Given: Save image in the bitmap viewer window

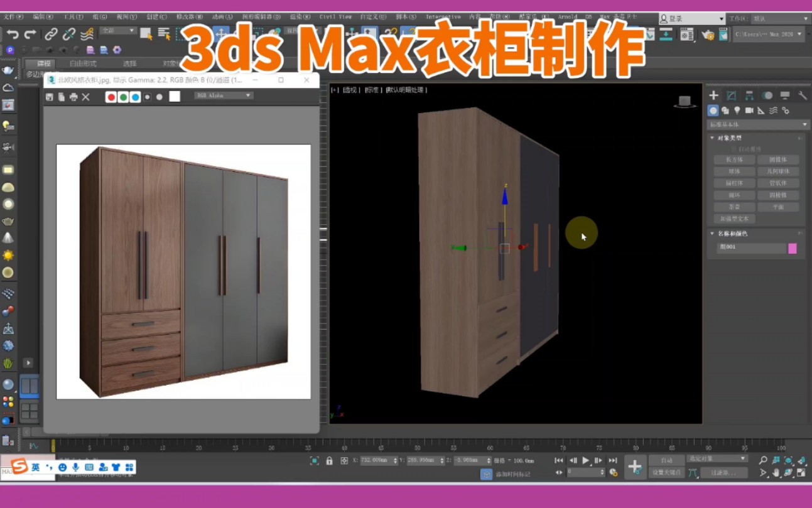Looking at the screenshot, I should [x=50, y=97].
